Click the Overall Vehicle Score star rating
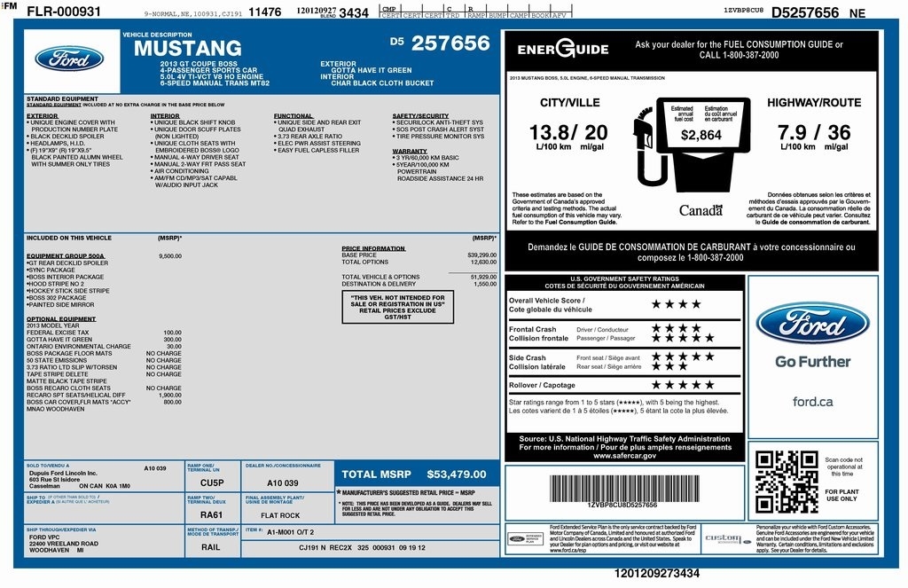Image resolution: width=908 pixels, height=588 pixels. (x=677, y=304)
